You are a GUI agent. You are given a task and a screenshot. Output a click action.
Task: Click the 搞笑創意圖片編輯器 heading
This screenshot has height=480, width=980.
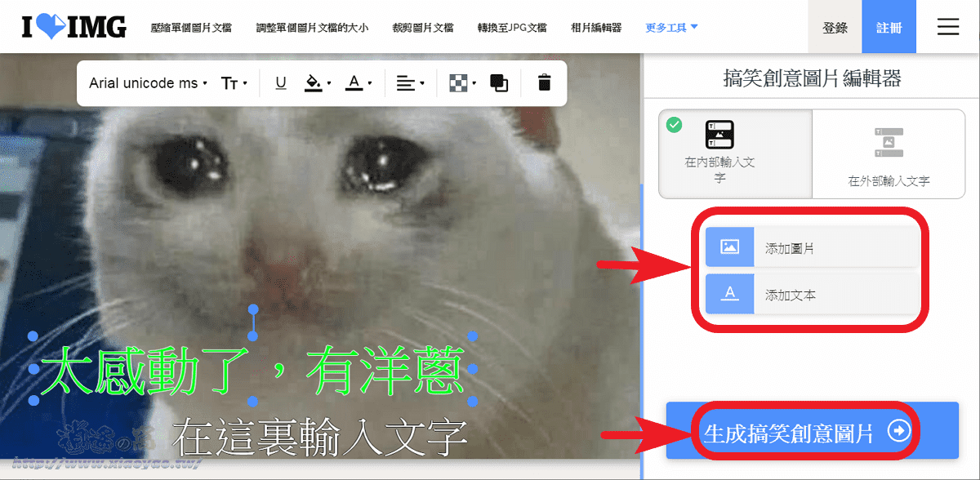pos(812,78)
